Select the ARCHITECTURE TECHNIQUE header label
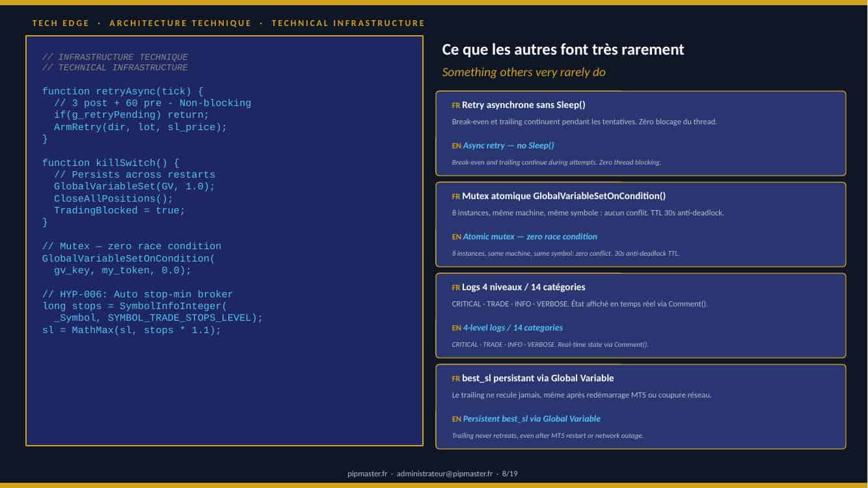Image resolution: width=868 pixels, height=488 pixels. [180, 23]
